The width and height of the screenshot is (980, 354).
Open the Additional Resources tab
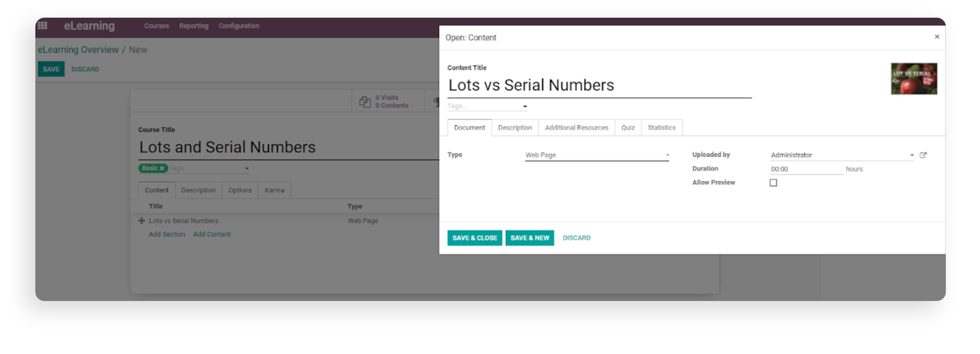577,128
